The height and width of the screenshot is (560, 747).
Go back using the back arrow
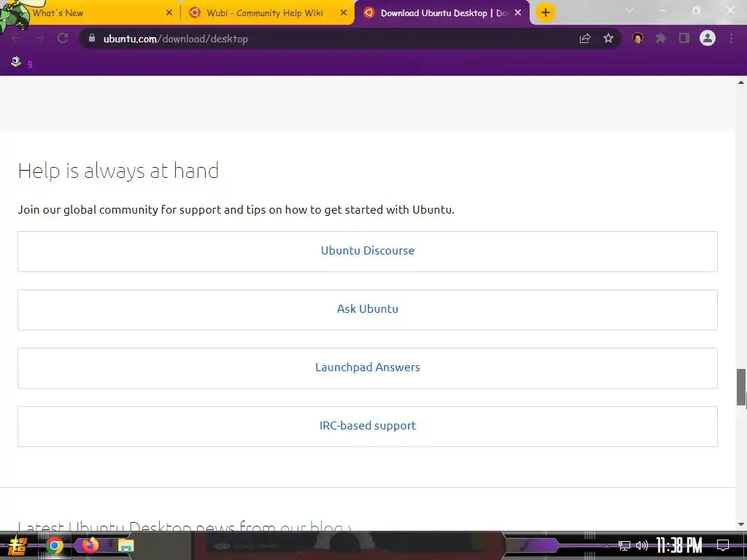pos(16,39)
